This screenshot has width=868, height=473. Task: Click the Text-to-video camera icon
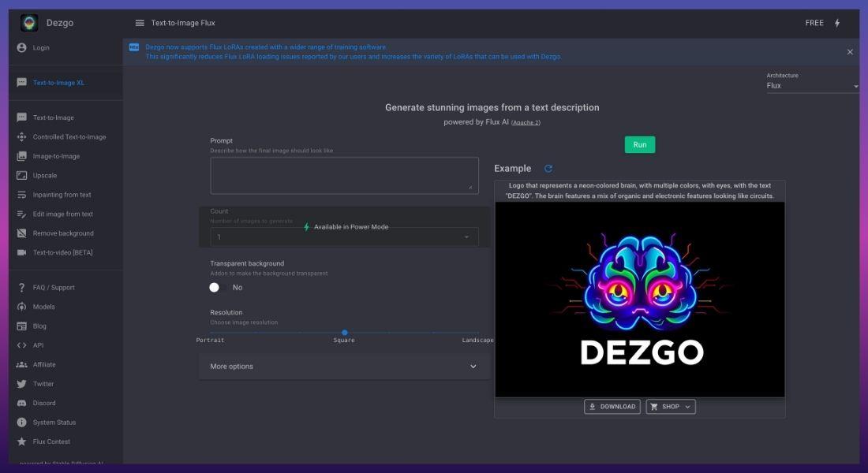(x=21, y=252)
